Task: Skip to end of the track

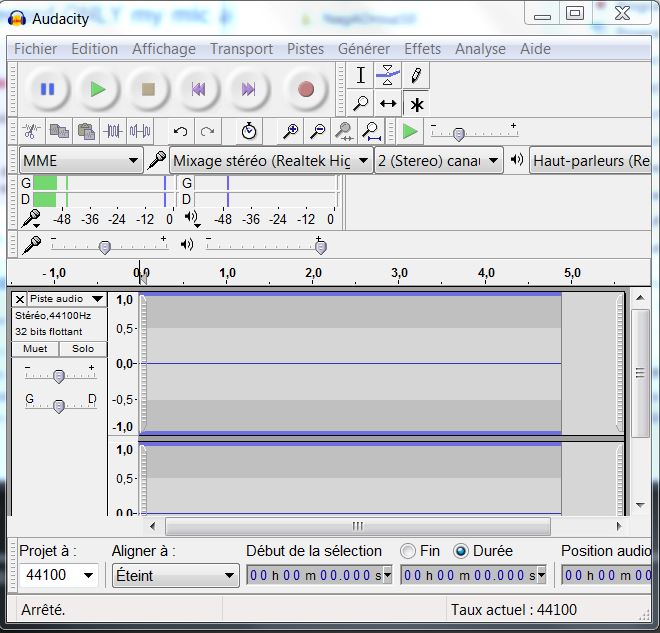Action: click(248, 89)
